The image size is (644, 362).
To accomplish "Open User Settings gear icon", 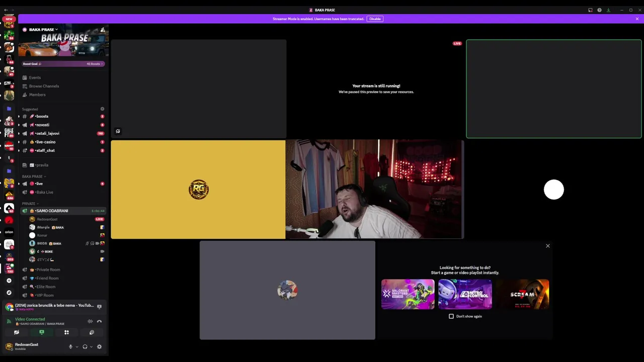I will (x=99, y=346).
